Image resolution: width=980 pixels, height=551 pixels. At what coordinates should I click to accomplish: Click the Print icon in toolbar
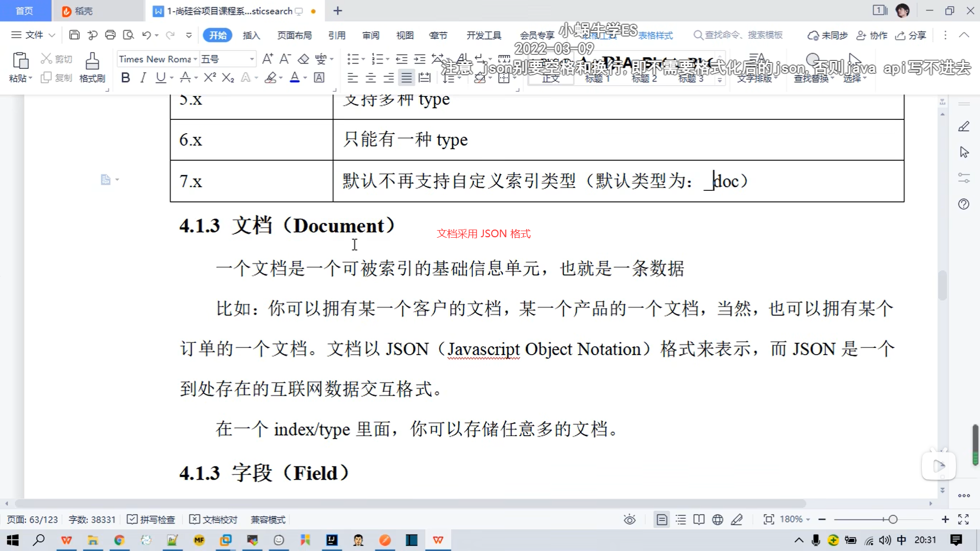click(x=110, y=35)
